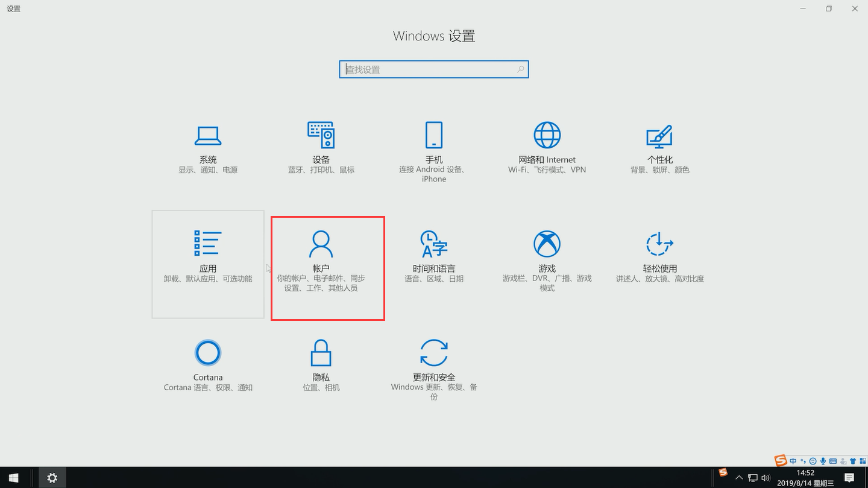The height and width of the screenshot is (488, 868).
Task: Click the Settings gear on the taskbar
Action: click(52, 478)
